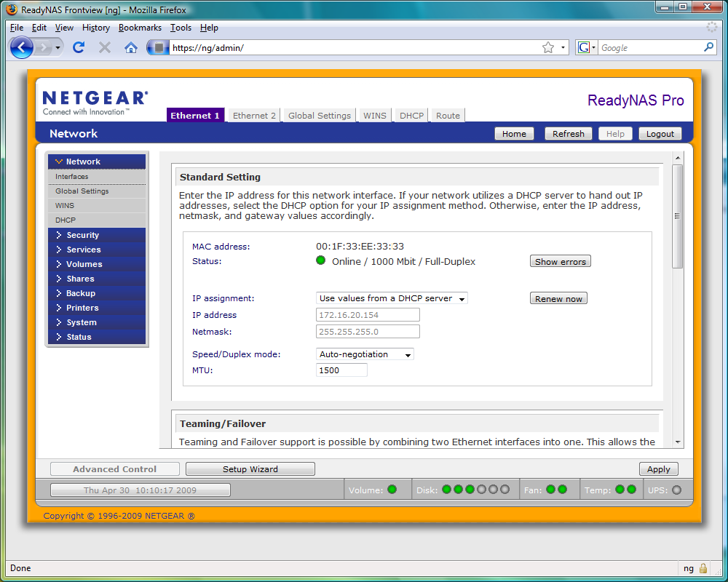Select WINS in the sidebar
Image resolution: width=728 pixels, height=582 pixels.
(97, 206)
